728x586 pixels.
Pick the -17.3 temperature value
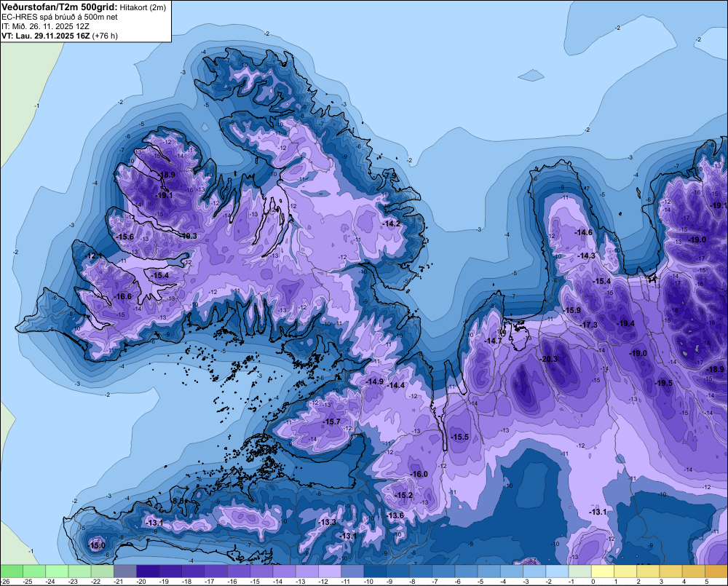coord(589,325)
